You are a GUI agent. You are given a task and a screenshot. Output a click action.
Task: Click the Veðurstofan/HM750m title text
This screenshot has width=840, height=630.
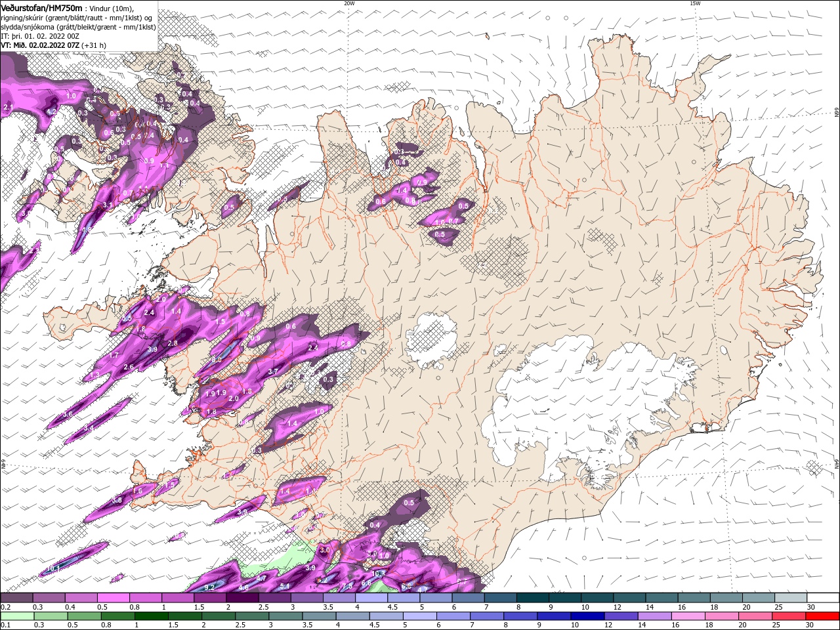coord(41,8)
